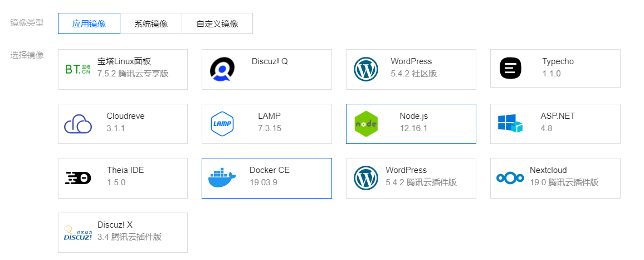Select the Node.js image name
The image size is (644, 260).
pyautogui.click(x=413, y=116)
